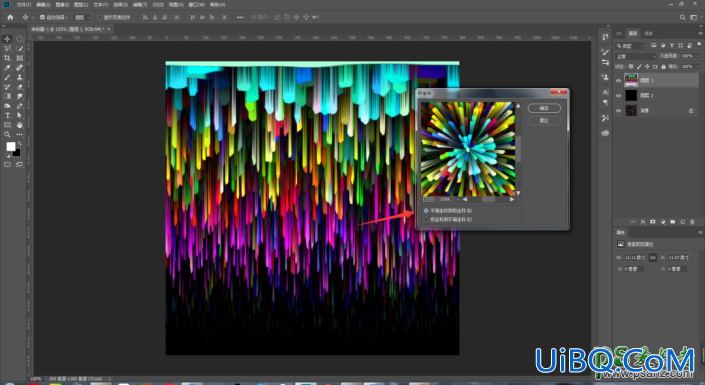Select the Frame tool
Image resolution: width=705 pixels, height=385 pixels.
click(20, 58)
